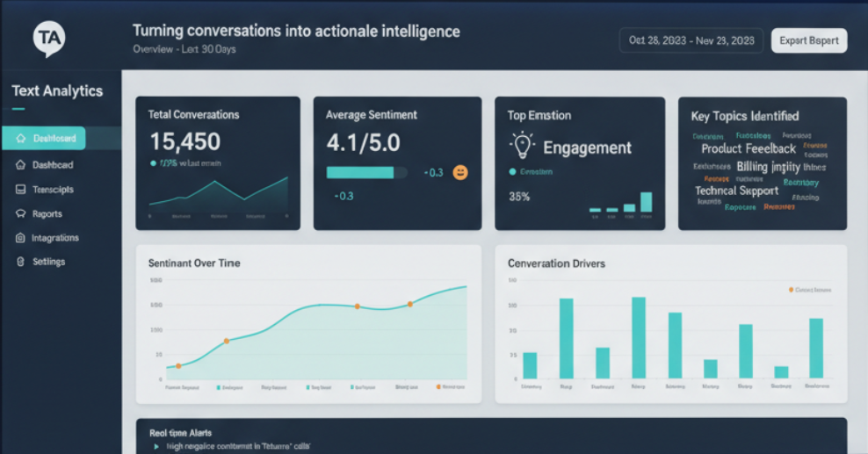
Task: Click the first orange point on sentiment chart
Action: point(178,365)
